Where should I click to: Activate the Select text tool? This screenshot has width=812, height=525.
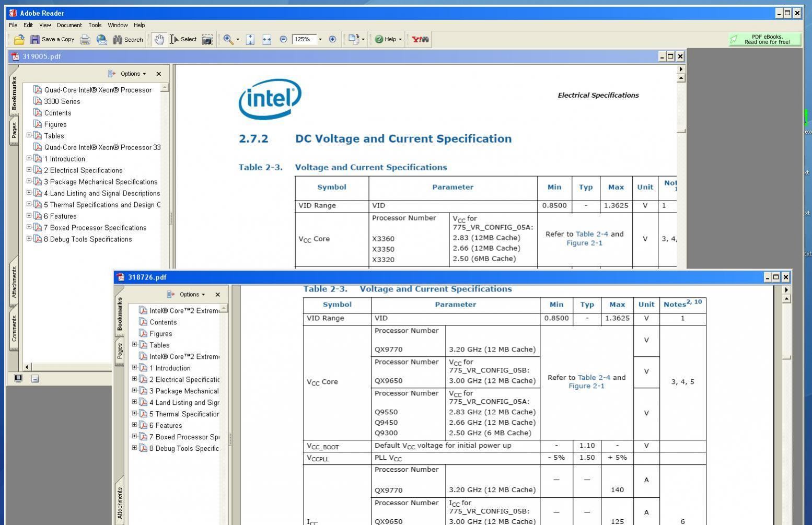[x=183, y=39]
